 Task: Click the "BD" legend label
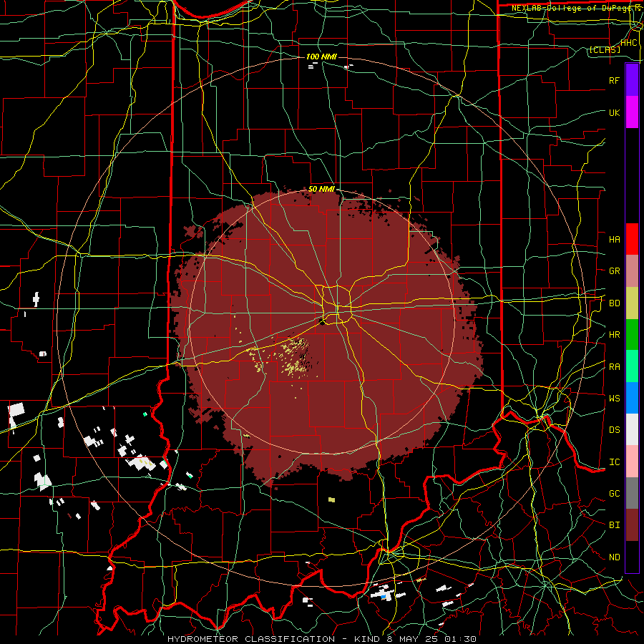click(x=614, y=303)
